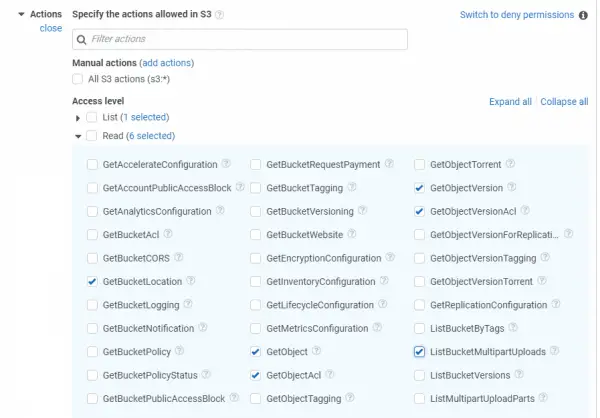The width and height of the screenshot is (600, 418).
Task: Open help icon beside GetObjectTorrent
Action: (x=510, y=164)
